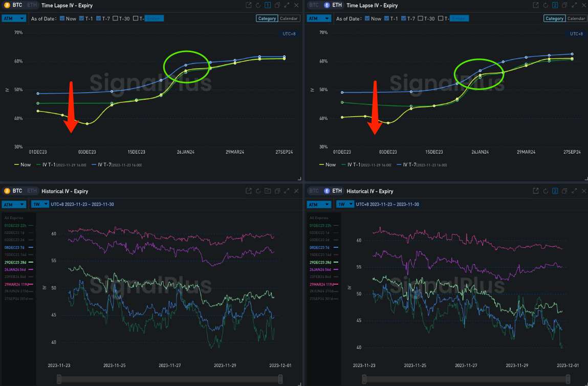Uncheck the 'Now' checkbox in the BTC Time Lapse panel
This screenshot has width=588, height=386.
pyautogui.click(x=62, y=18)
